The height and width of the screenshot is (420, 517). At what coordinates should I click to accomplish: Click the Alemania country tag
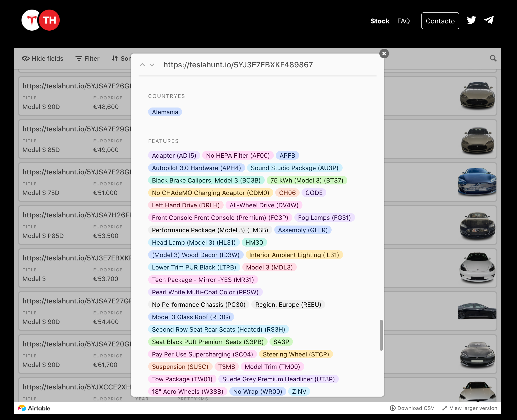click(x=165, y=112)
